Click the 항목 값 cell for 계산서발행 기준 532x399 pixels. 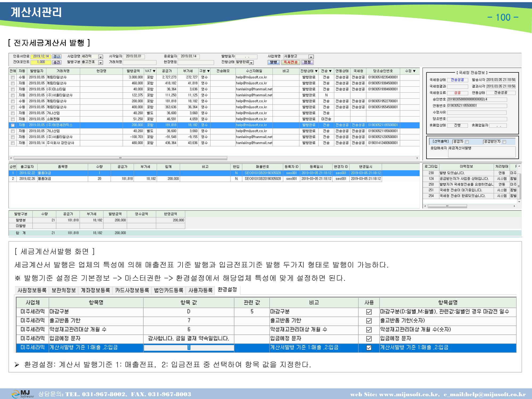pyautogui.click(x=189, y=348)
